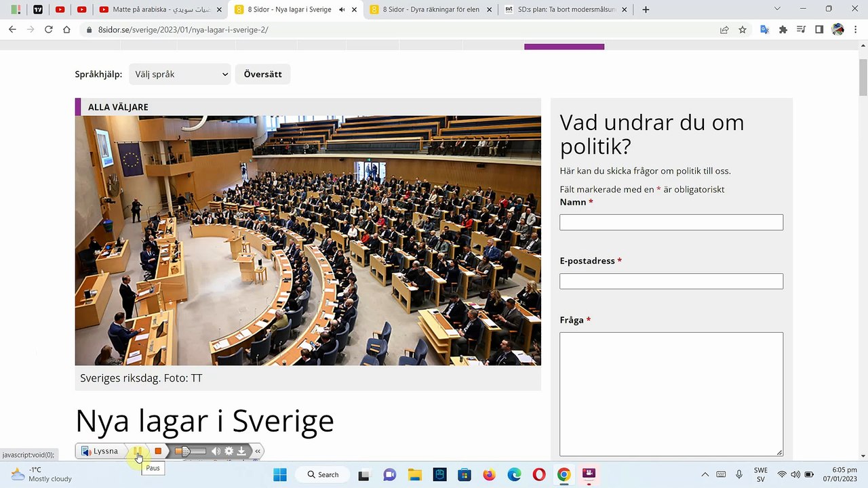The width and height of the screenshot is (868, 488).
Task: Switch the SWE SV input language
Action: click(761, 474)
